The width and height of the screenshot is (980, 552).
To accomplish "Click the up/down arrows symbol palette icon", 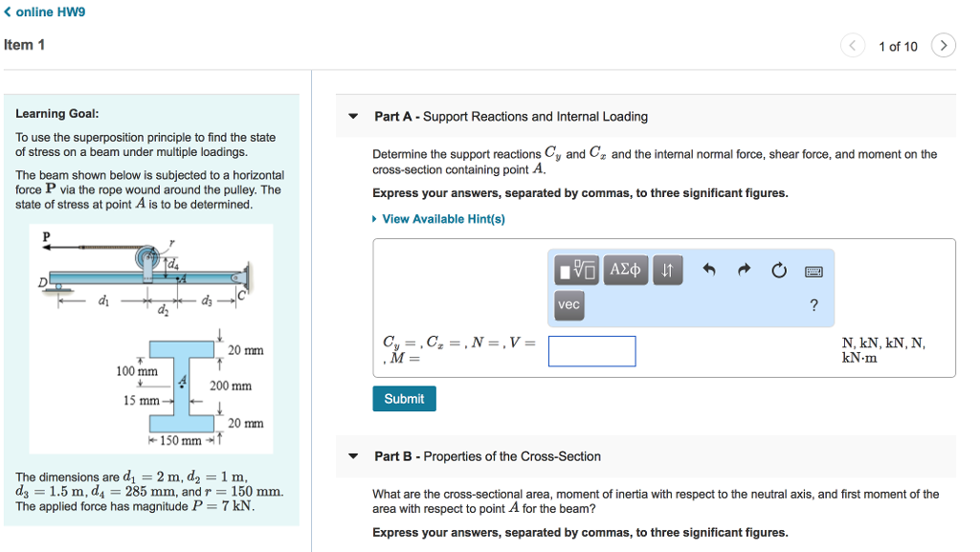I will tap(667, 270).
